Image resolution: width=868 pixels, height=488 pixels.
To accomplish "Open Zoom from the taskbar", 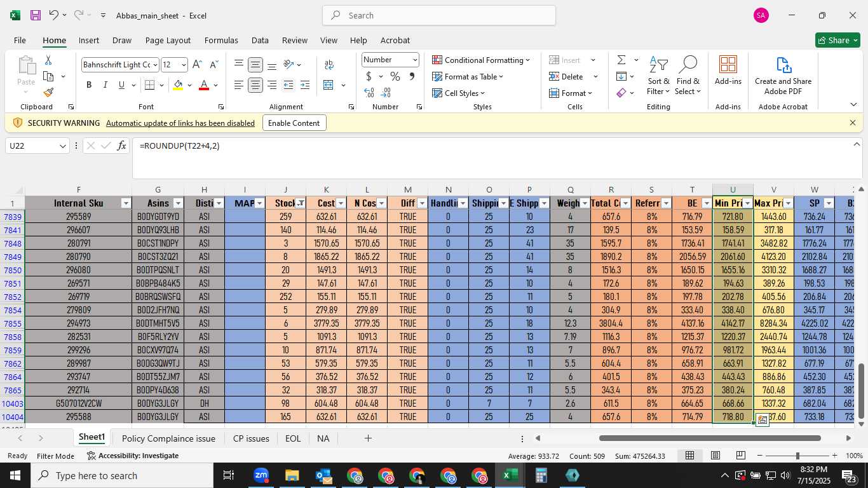I will [261, 475].
